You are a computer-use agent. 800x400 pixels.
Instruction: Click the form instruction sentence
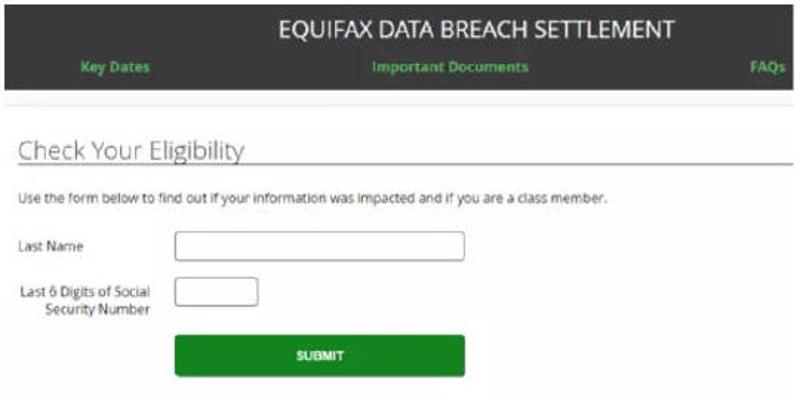pos(312,198)
